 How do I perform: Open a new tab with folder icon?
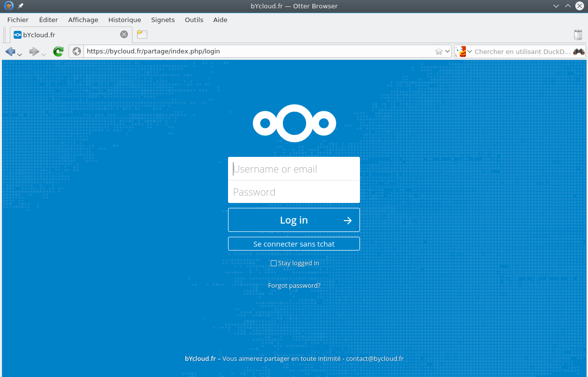tap(142, 34)
